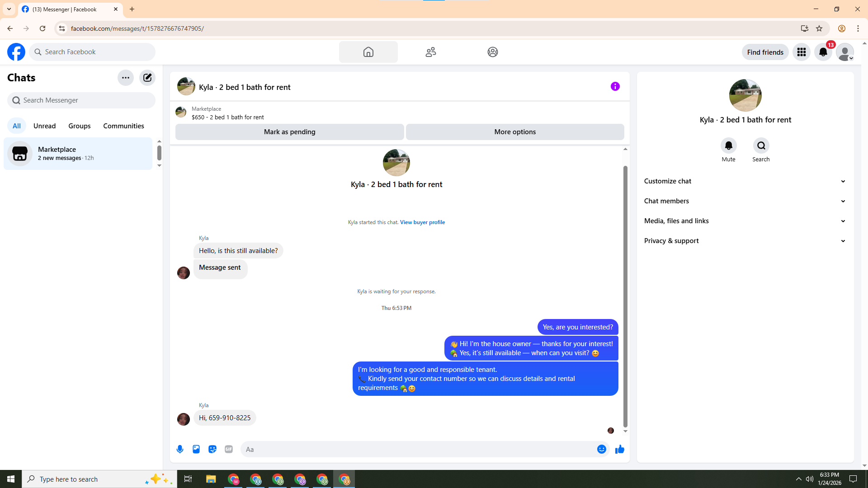Open the emoji picker in message box
This screenshot has height=488, width=868.
pyautogui.click(x=601, y=449)
